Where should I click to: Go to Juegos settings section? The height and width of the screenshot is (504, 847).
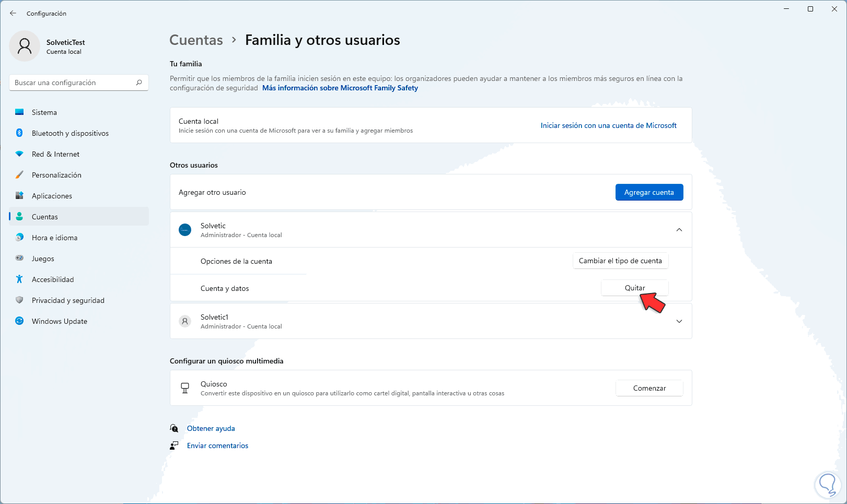43,259
